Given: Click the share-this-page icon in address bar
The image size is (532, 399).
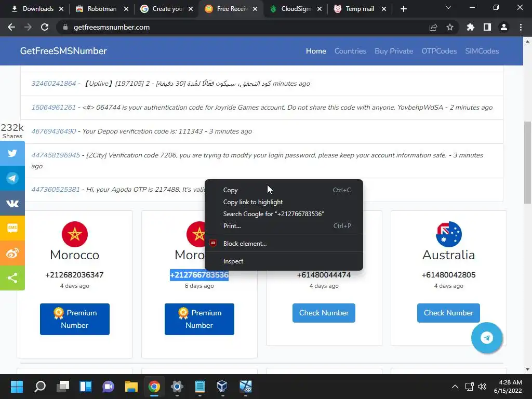Looking at the screenshot, I should [x=433, y=27].
